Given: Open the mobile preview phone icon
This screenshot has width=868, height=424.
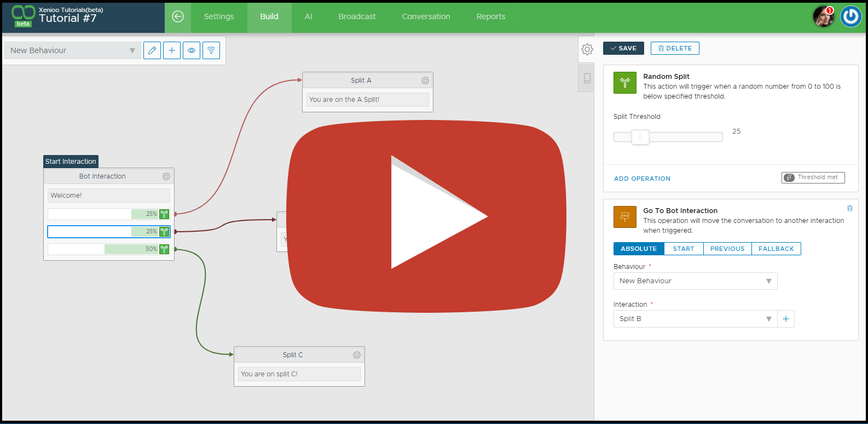Looking at the screenshot, I should tap(587, 78).
